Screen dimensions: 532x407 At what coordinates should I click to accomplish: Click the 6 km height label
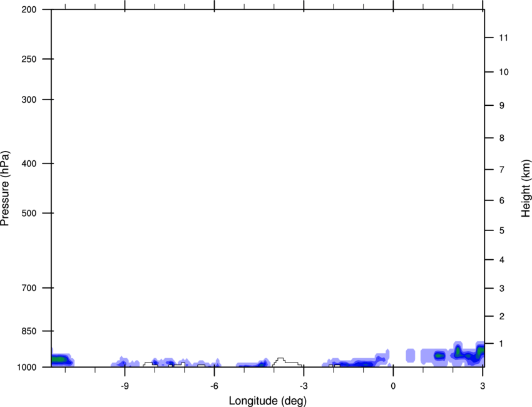[x=501, y=200]
